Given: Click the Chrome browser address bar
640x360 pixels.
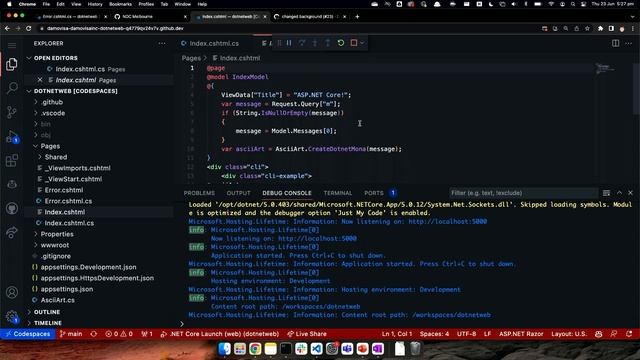Looking at the screenshot, I should (286, 29).
